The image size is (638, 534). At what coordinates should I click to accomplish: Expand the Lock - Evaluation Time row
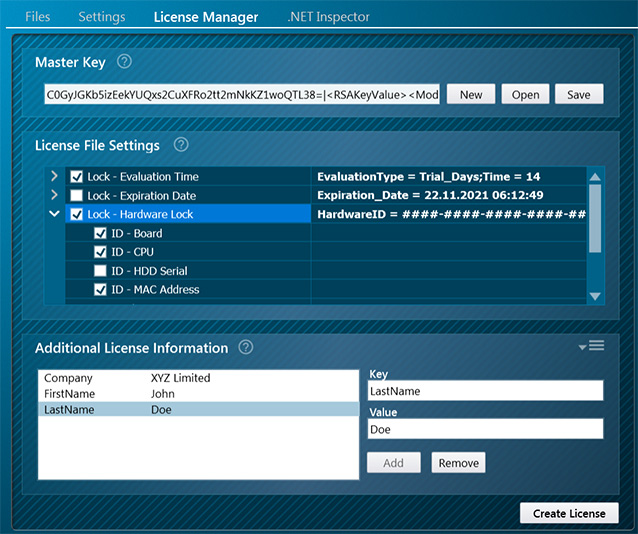tap(54, 177)
